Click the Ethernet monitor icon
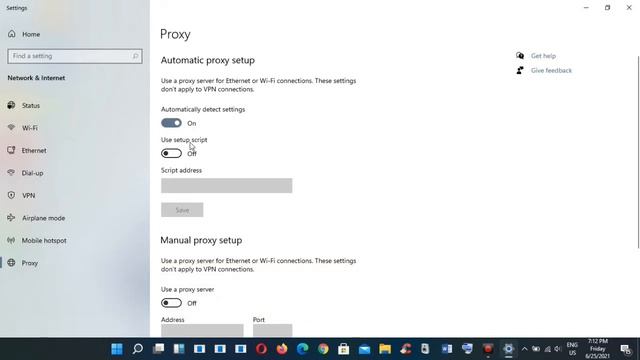This screenshot has width=640, height=360. 11,150
